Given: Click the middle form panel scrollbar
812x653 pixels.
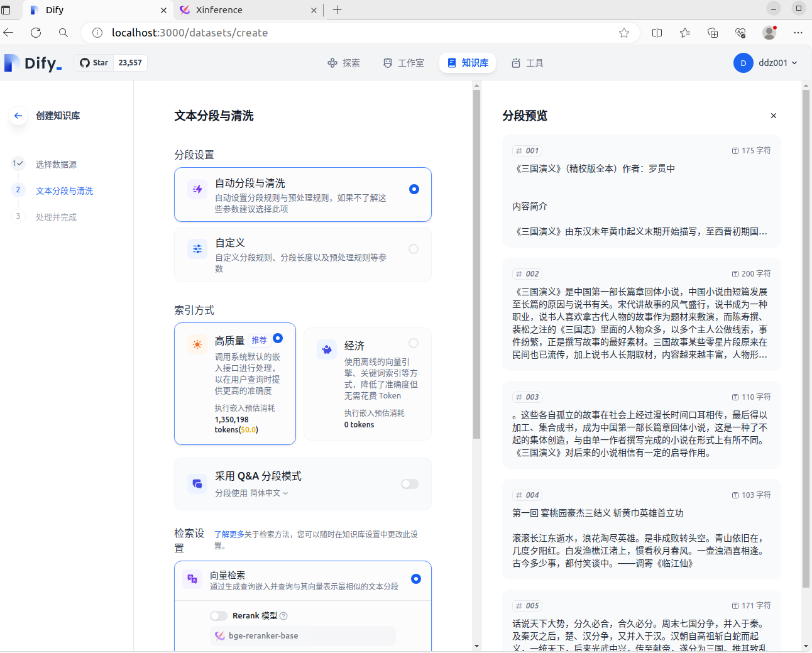Looking at the screenshot, I should click(476, 264).
